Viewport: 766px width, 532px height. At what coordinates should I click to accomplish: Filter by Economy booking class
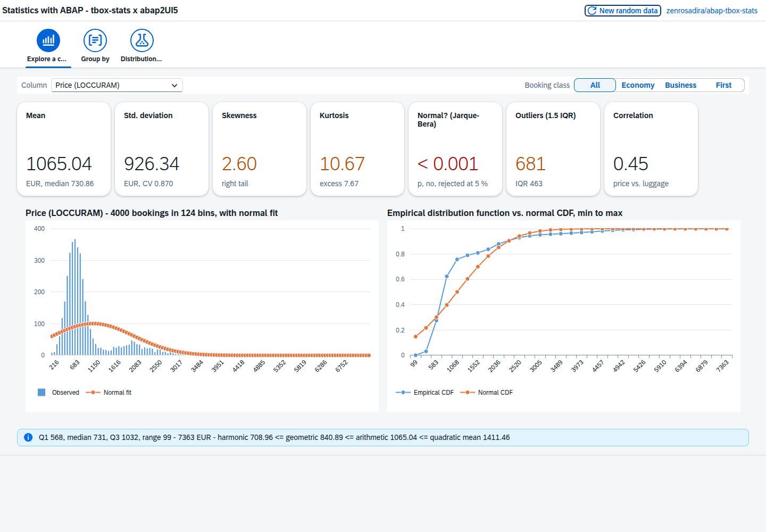(x=638, y=85)
